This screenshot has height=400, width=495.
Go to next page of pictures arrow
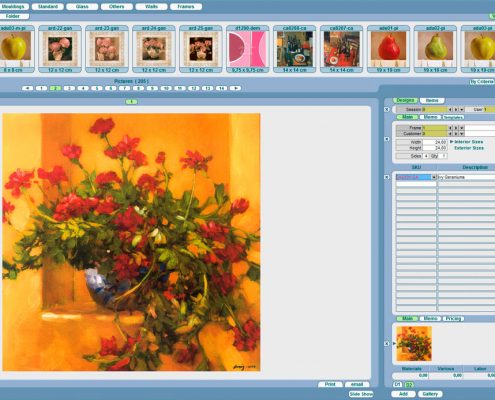pos(236,88)
